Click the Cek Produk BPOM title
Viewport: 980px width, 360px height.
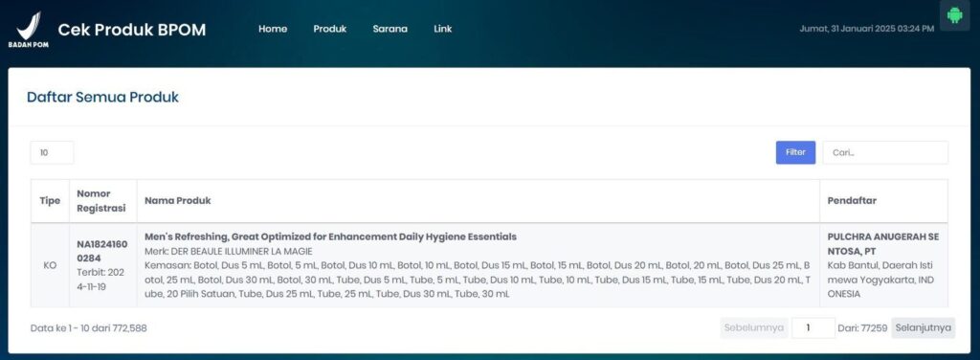[x=132, y=30]
